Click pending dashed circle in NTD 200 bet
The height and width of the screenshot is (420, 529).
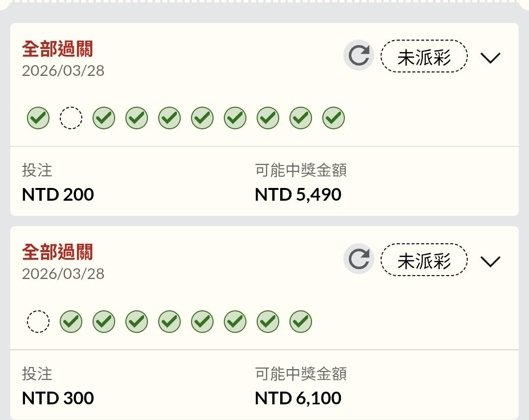click(71, 118)
